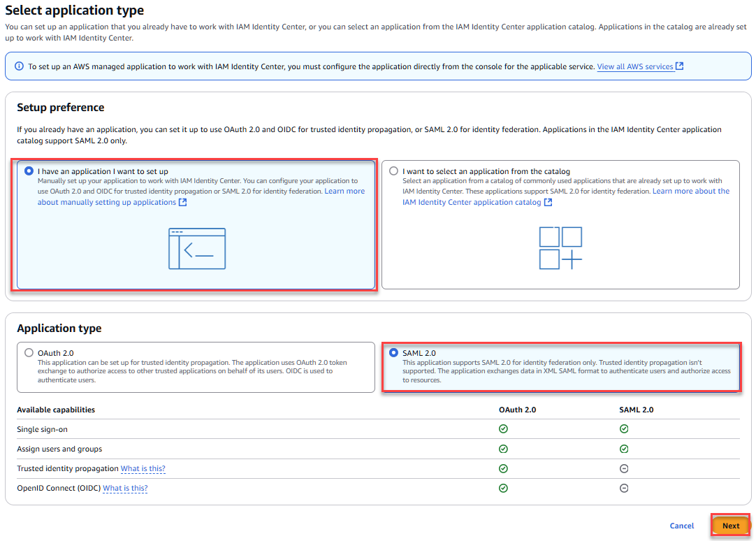Click 'What is this?' next to Trusted identity propagation

pos(143,469)
